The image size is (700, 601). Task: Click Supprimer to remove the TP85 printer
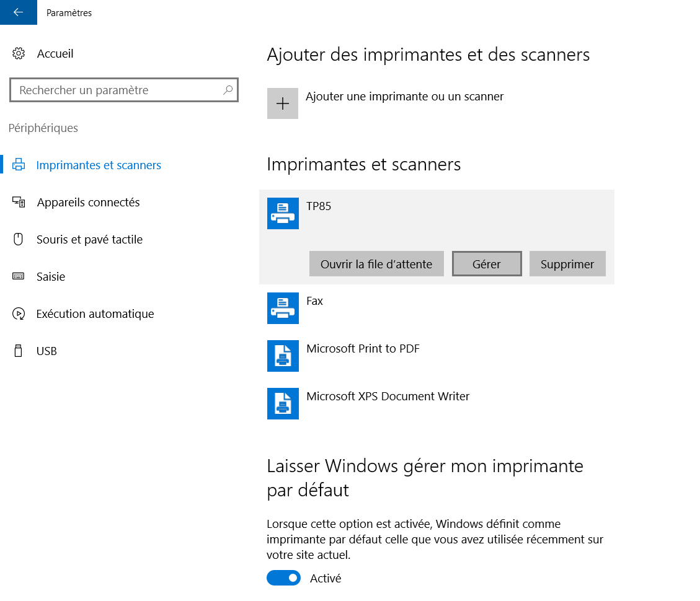[x=567, y=264]
